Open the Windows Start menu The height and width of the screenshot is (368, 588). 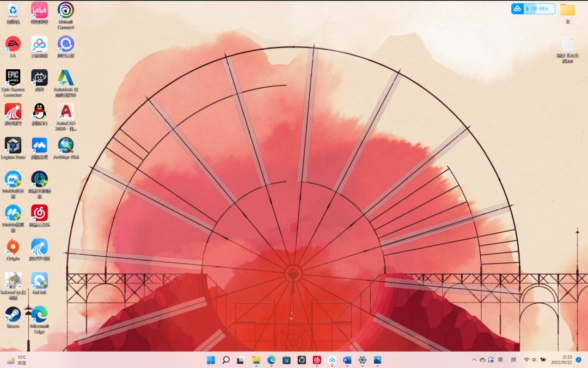pos(211,360)
